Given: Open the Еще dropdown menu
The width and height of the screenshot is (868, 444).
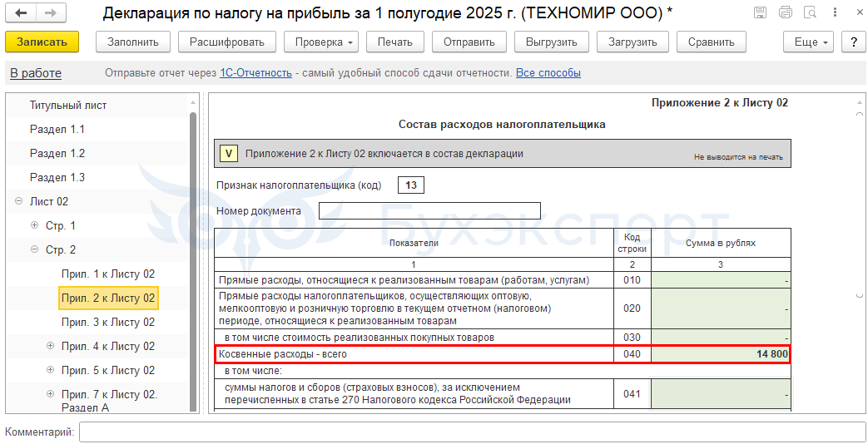Looking at the screenshot, I should [808, 42].
